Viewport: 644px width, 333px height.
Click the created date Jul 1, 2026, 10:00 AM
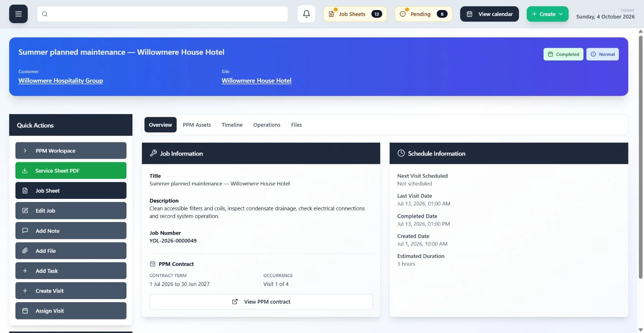[x=422, y=244]
